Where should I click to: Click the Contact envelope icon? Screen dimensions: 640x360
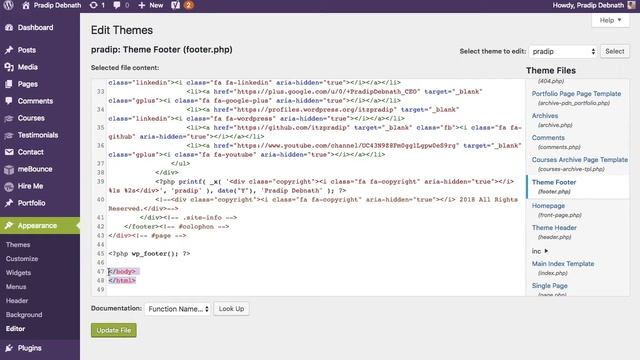point(9,152)
